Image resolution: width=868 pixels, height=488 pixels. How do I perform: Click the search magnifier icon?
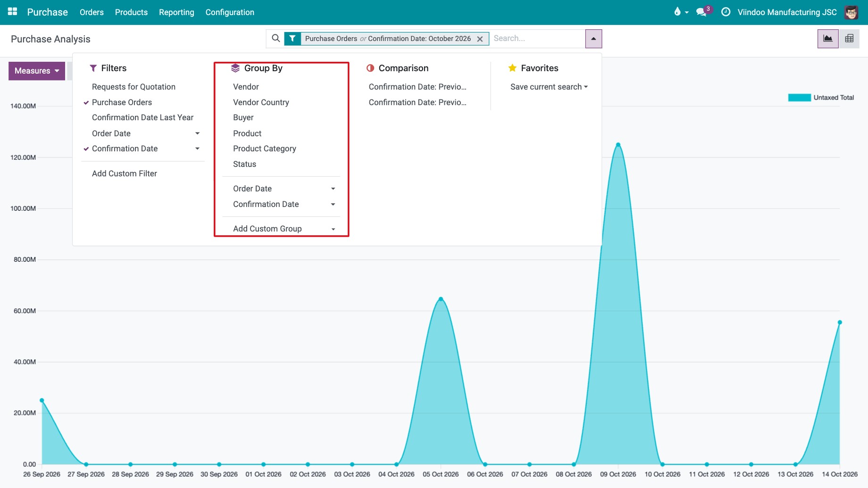click(276, 38)
